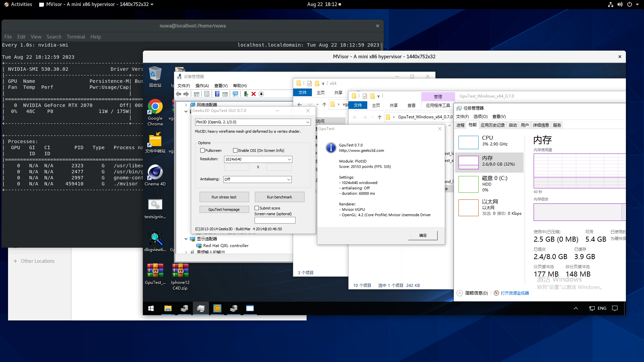Open File Explorer from taskbar
Image resolution: width=644 pixels, height=362 pixels.
[x=168, y=308]
